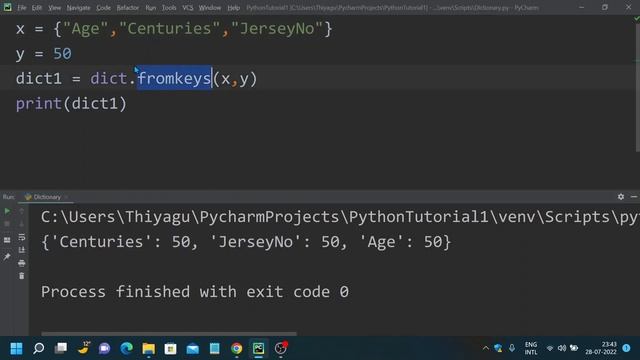Image resolution: width=640 pixels, height=360 pixels.
Task: Open the View menu
Action: pyautogui.click(x=54, y=8)
